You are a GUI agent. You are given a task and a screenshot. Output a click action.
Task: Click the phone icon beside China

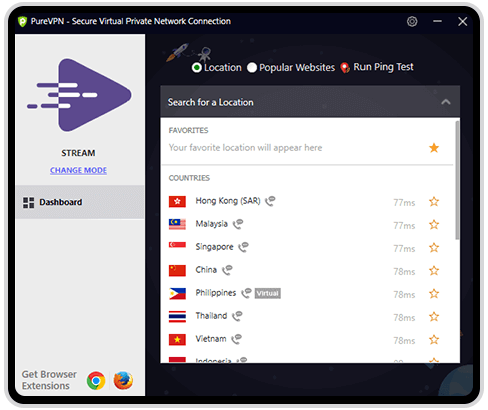pos(227,270)
